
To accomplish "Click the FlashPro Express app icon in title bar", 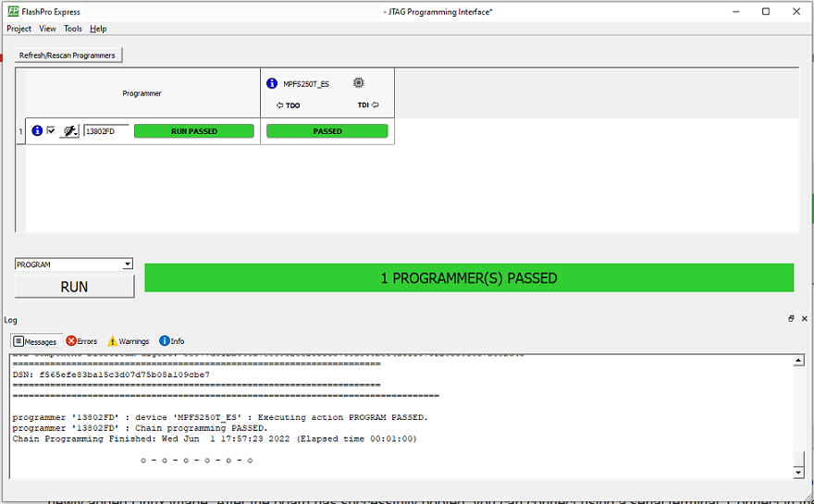I will click(13, 11).
